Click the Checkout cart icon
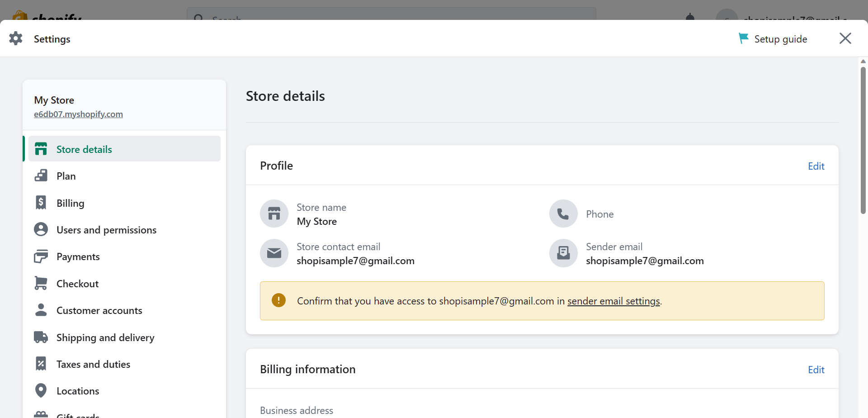This screenshot has width=868, height=418. pos(41,283)
